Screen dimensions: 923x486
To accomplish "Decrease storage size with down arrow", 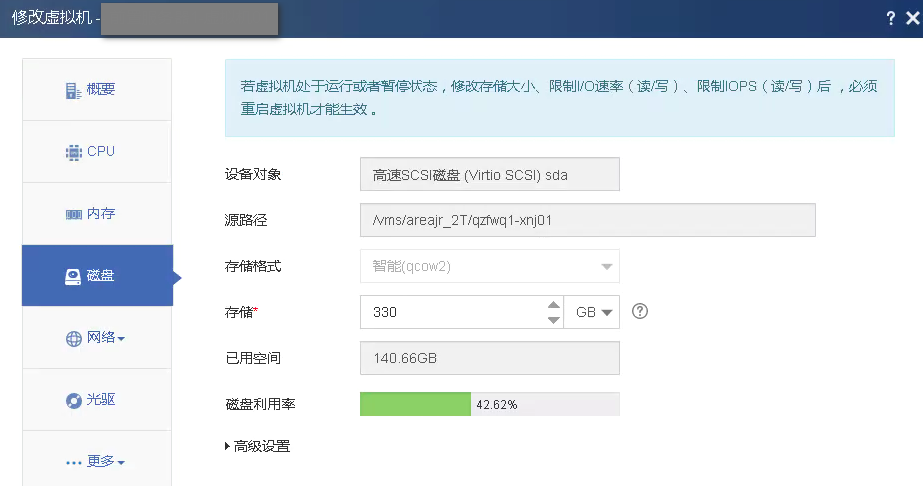I will (553, 320).
